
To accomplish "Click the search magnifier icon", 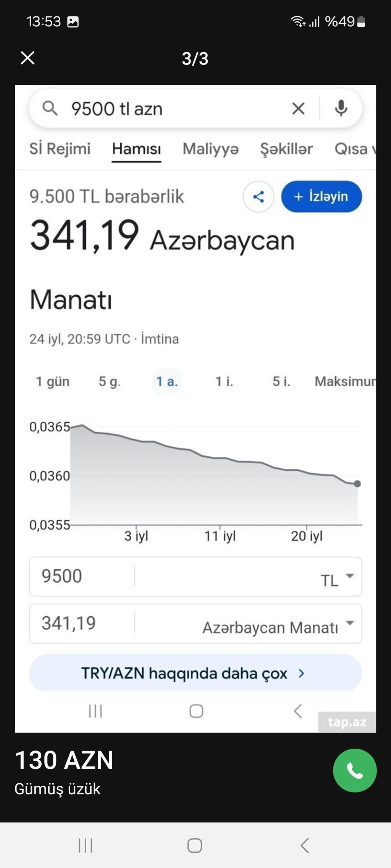I will 50,109.
